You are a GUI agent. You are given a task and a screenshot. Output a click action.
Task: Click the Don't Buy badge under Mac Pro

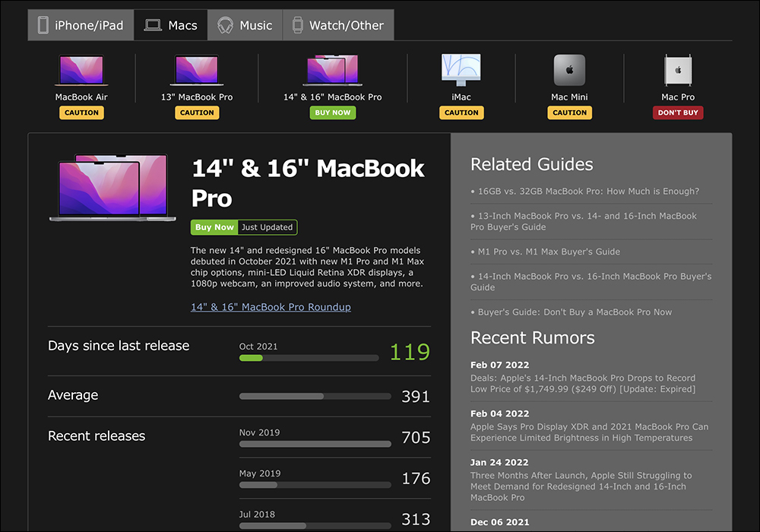pyautogui.click(x=678, y=112)
